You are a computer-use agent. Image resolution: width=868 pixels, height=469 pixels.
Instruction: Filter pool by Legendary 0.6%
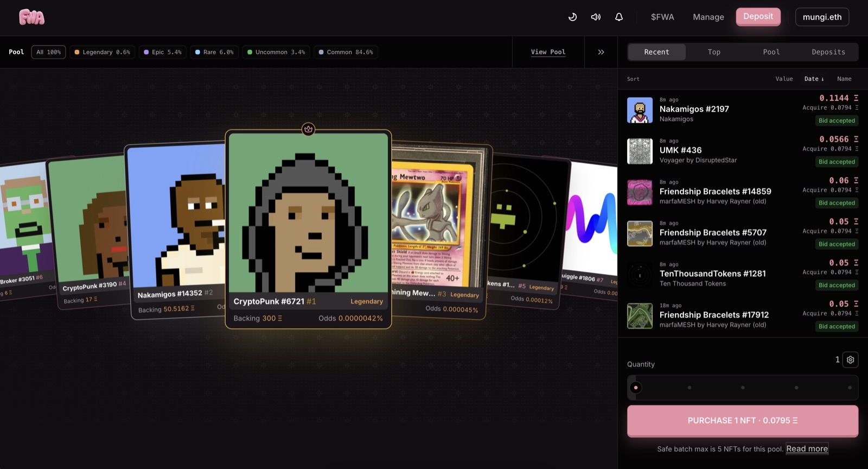[x=103, y=52]
